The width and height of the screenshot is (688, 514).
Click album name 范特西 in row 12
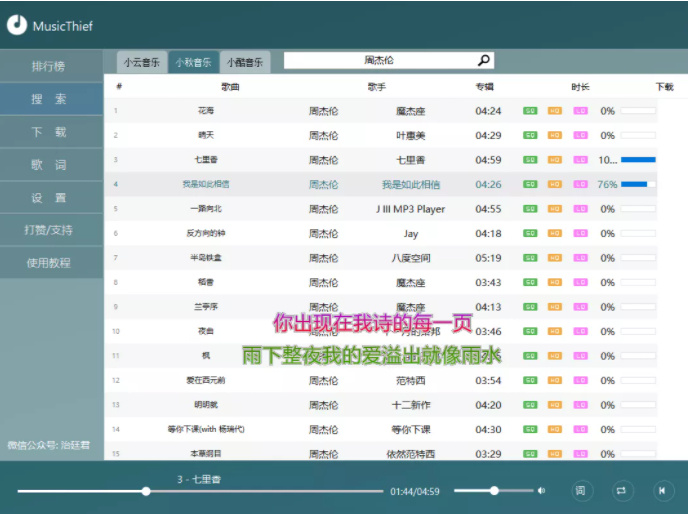coord(411,381)
